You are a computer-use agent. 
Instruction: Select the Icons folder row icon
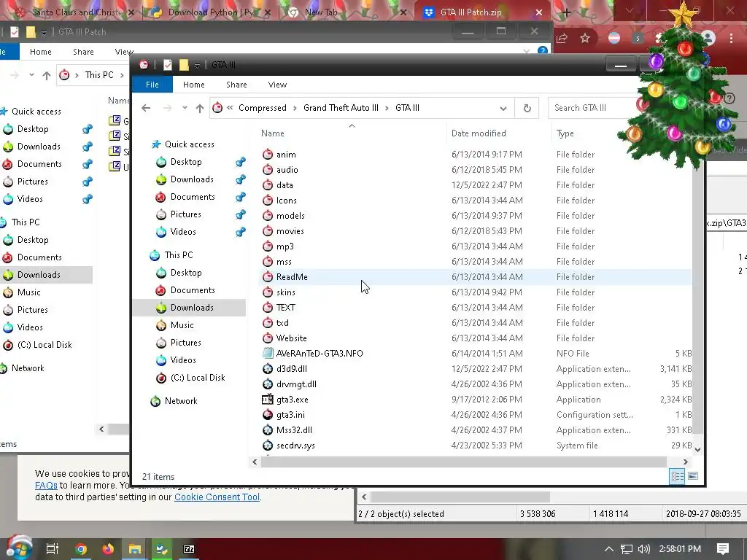[268, 200]
